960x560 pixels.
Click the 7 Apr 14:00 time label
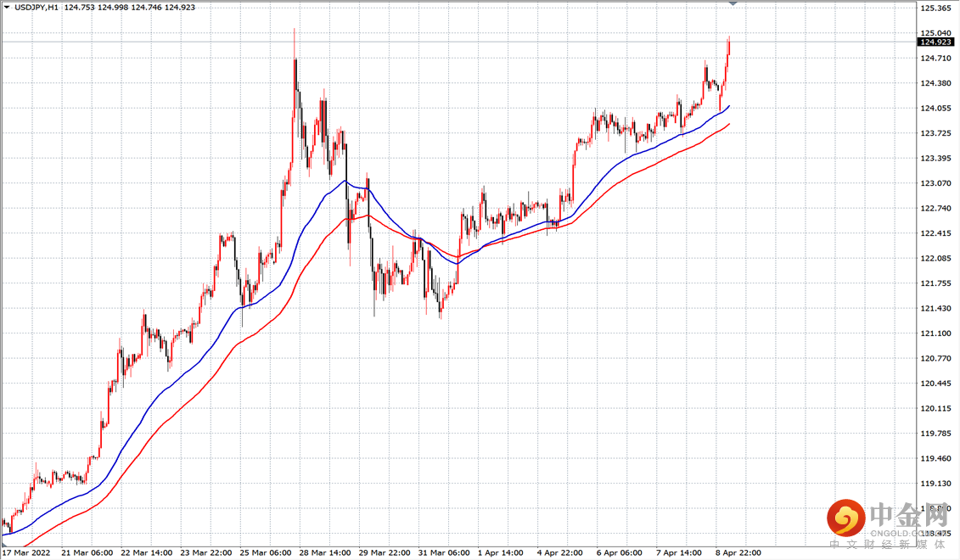(679, 552)
